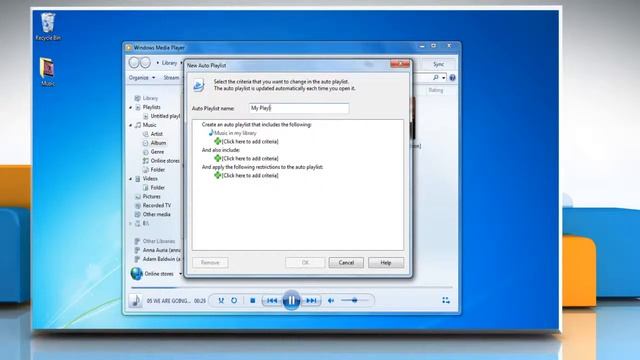This screenshot has width=640, height=360.
Task: Select Untitled playlist in navigation pane
Action: coord(165,116)
